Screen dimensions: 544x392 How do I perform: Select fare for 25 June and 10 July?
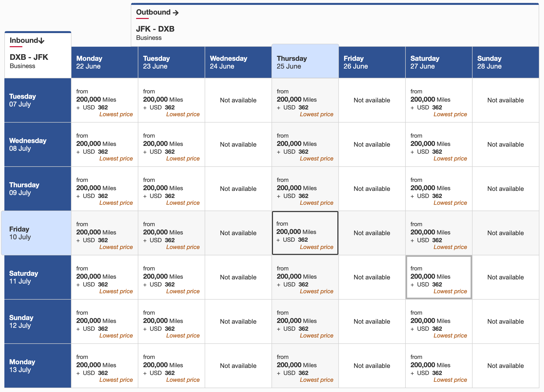[305, 233]
